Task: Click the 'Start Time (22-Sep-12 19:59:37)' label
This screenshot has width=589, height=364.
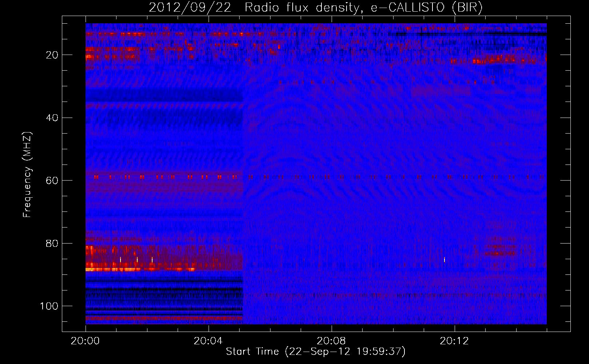Action: [x=316, y=352]
